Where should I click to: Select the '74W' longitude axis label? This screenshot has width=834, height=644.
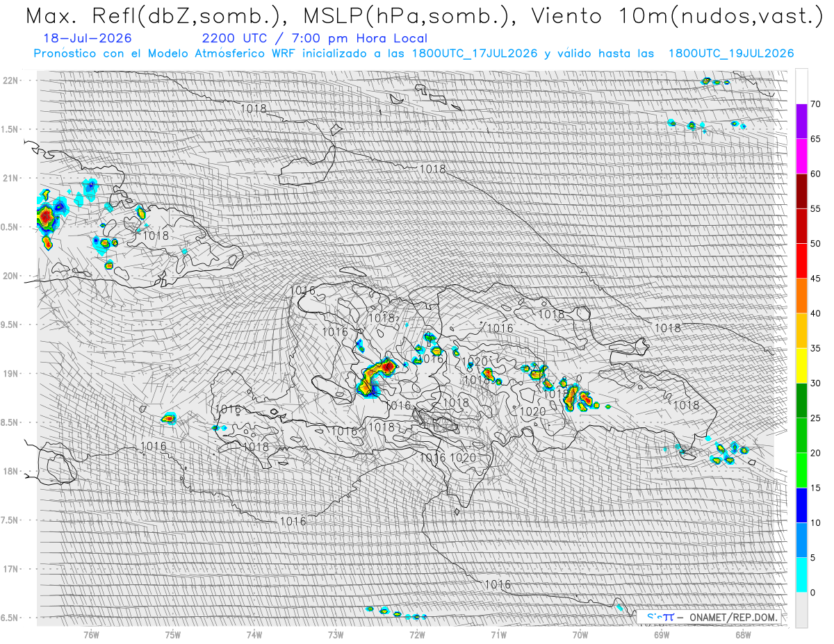[254, 635]
